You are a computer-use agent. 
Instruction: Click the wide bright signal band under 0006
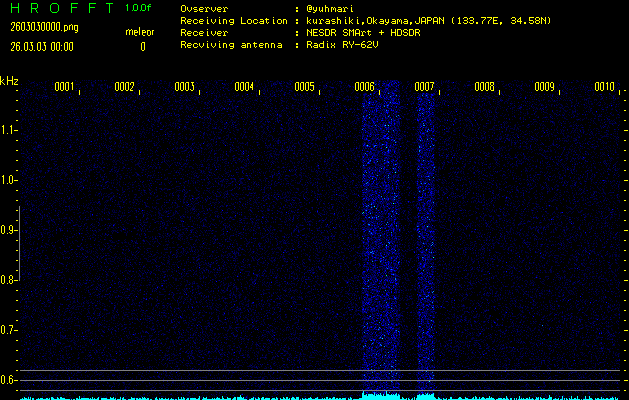[381, 240]
